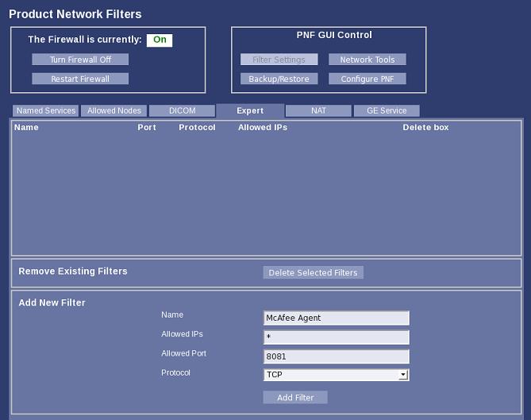Click the Turn Firewall Off button
The image size is (531, 420).
[x=80, y=60]
